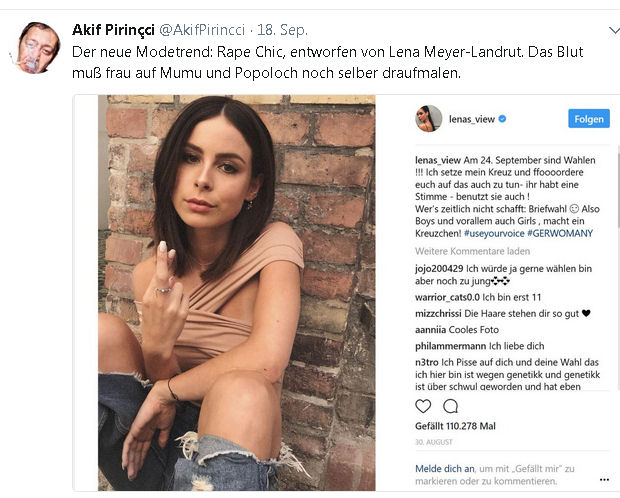Click the Gefällt 110.278 Mal likes count

[x=455, y=426]
